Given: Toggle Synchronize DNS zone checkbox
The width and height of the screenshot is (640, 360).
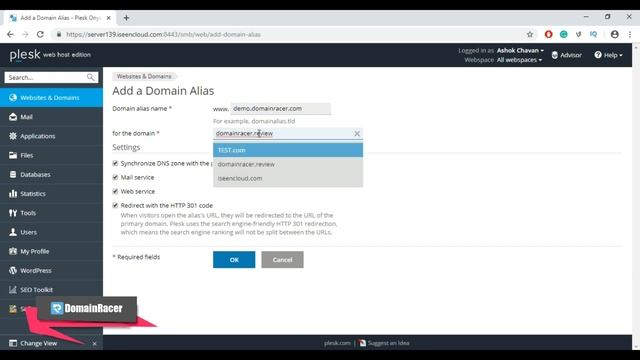Looking at the screenshot, I should pyautogui.click(x=115, y=163).
